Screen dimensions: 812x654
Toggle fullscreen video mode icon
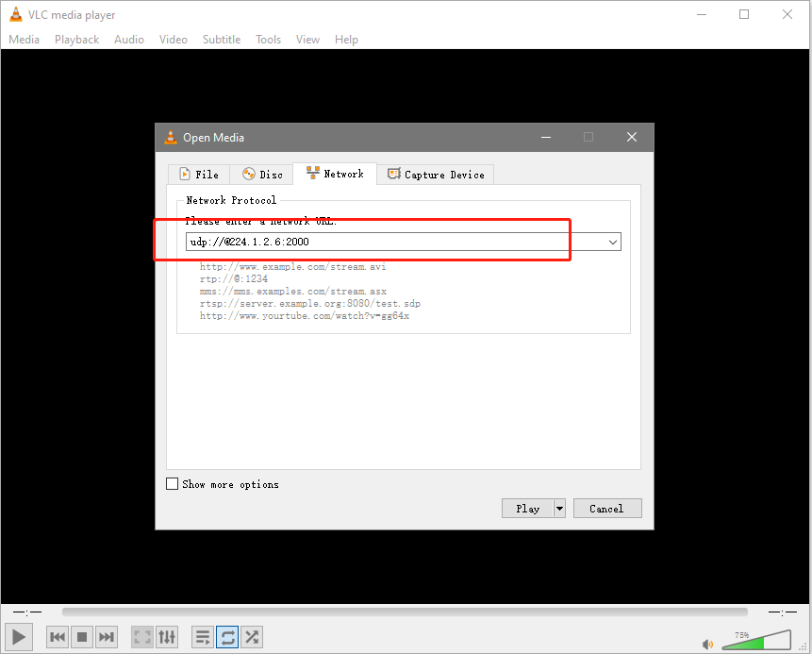(x=142, y=637)
